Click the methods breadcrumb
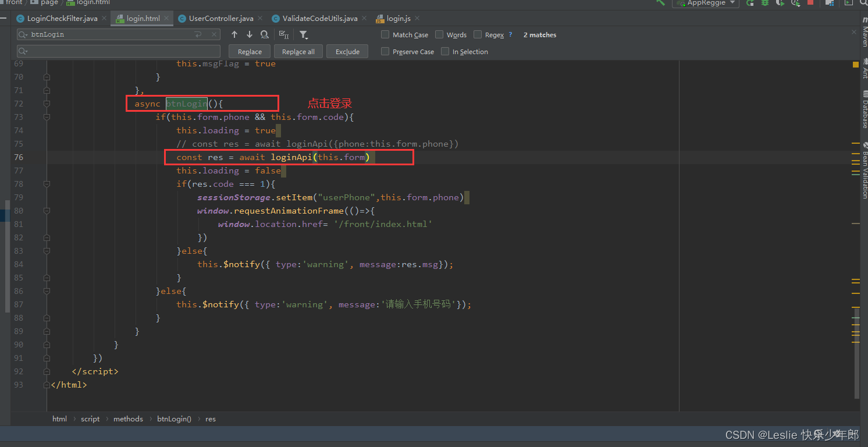 [x=128, y=418]
